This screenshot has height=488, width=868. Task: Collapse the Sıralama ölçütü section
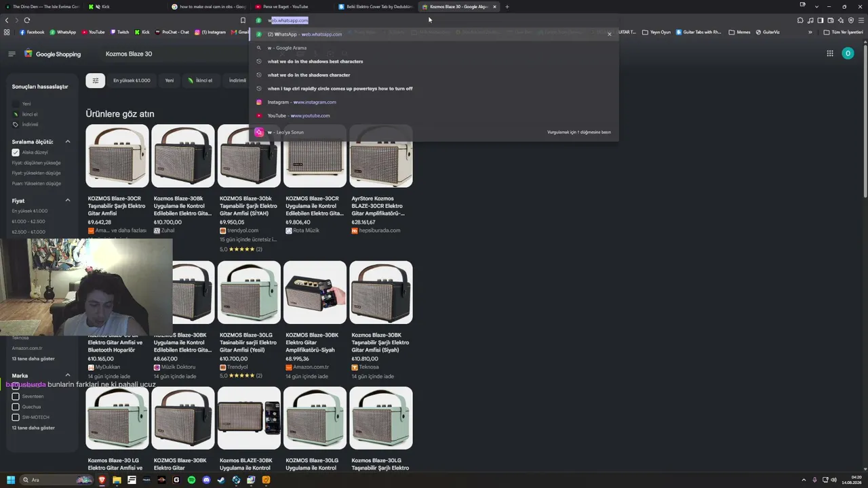68,142
